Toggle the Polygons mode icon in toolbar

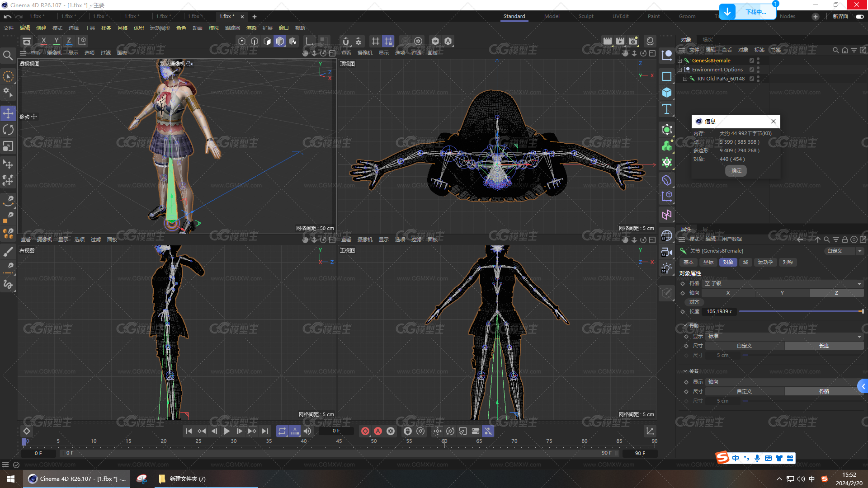tap(280, 41)
